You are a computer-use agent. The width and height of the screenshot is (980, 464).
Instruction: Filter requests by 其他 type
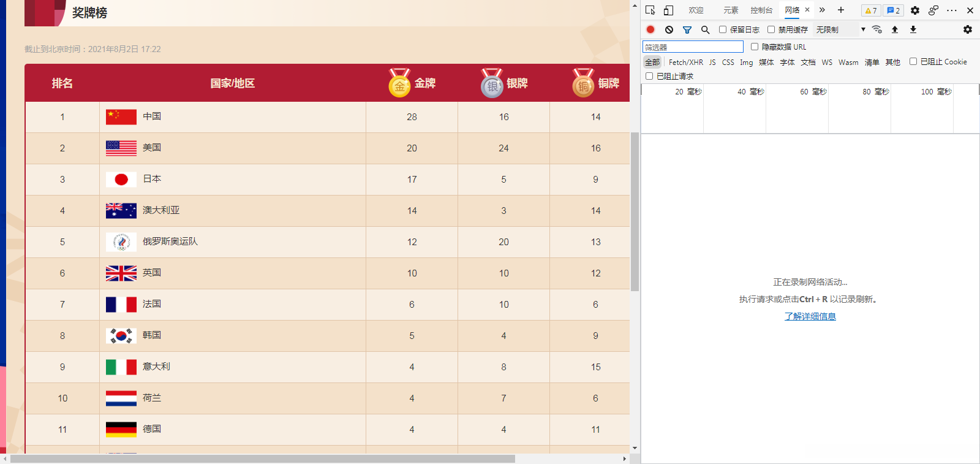pyautogui.click(x=892, y=62)
